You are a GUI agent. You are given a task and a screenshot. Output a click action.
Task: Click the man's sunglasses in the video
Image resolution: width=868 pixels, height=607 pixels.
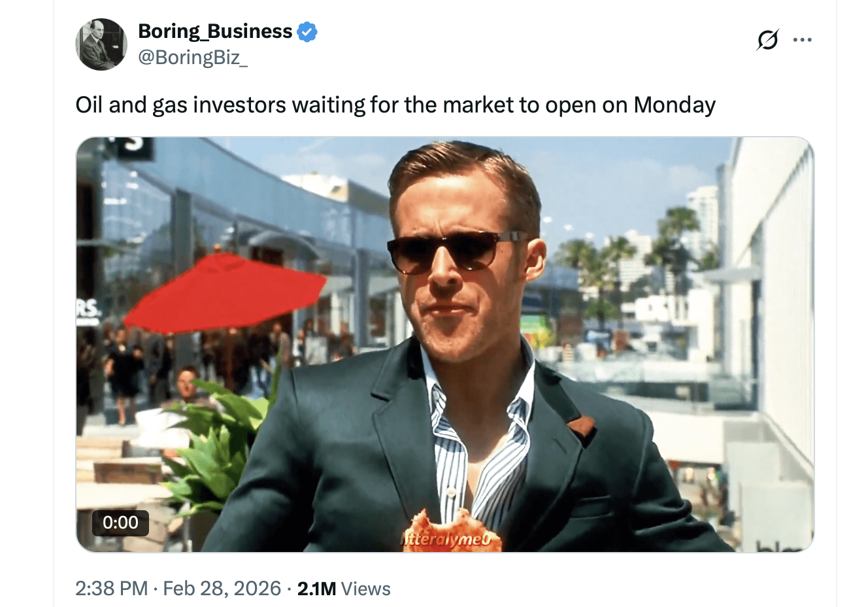point(451,251)
